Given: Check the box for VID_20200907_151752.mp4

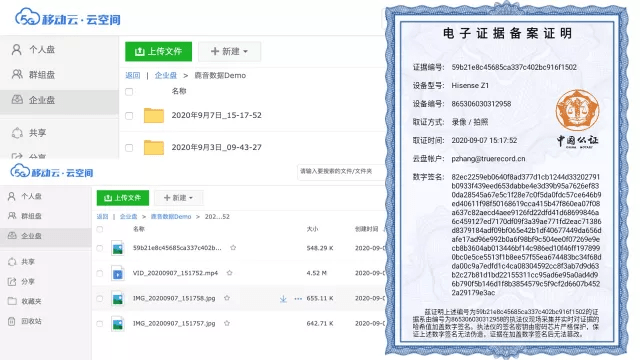Looking at the screenshot, I should pyautogui.click(x=100, y=273).
